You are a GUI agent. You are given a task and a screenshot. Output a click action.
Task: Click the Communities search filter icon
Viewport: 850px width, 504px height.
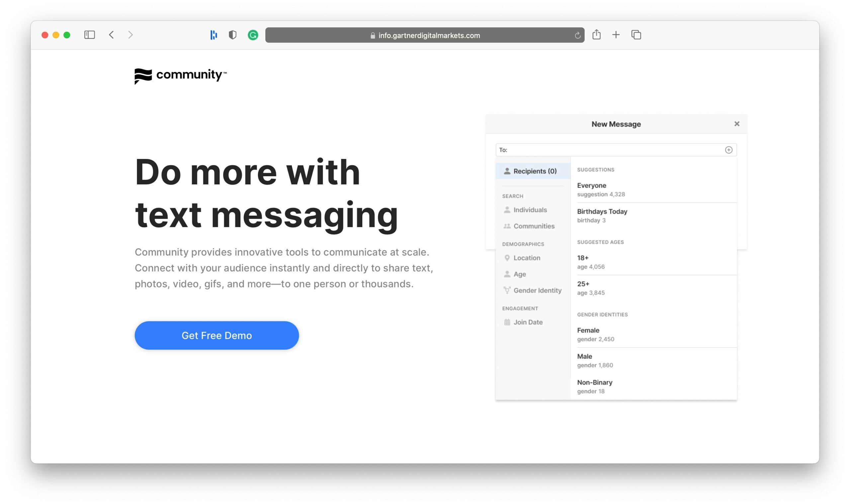pyautogui.click(x=507, y=226)
